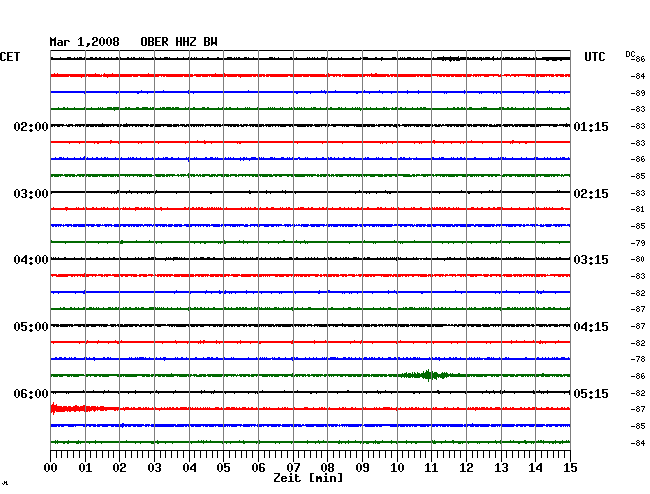The height and width of the screenshot is (494, 650).
Task: Select minute 14 on the time axis
Action: point(535,467)
